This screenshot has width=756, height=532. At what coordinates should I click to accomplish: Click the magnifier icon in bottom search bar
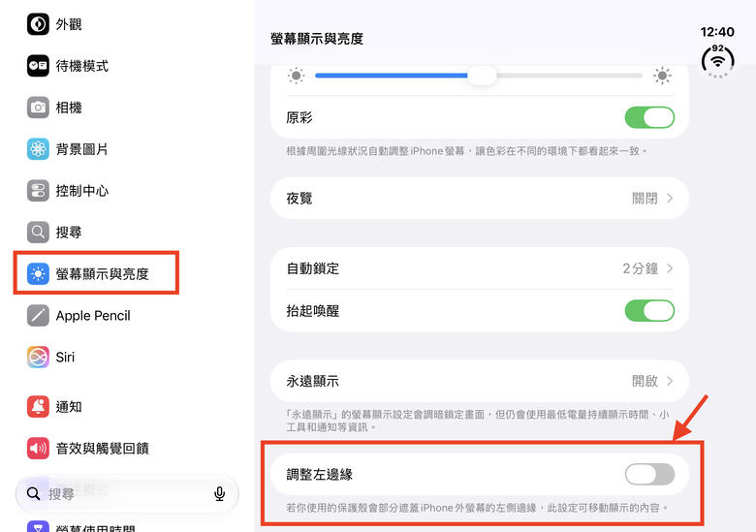coord(33,493)
